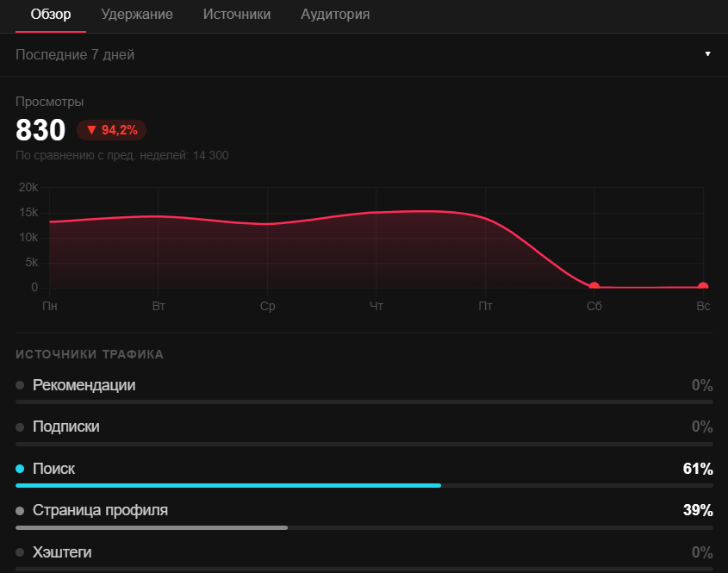Click the gray dot beside Страница профиля

20,510
